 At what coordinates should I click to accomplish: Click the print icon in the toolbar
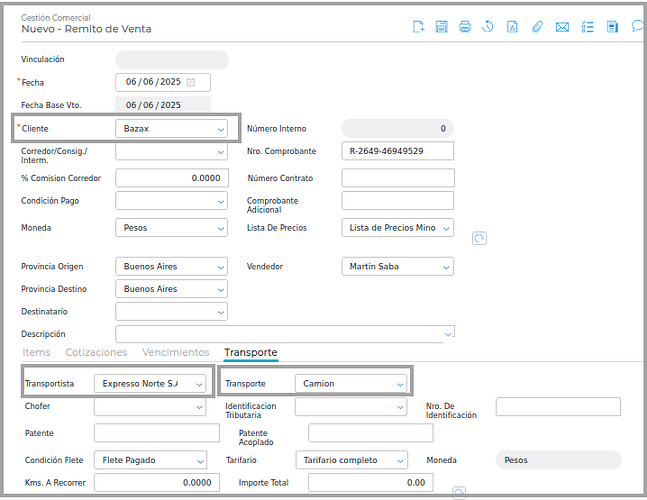click(465, 27)
